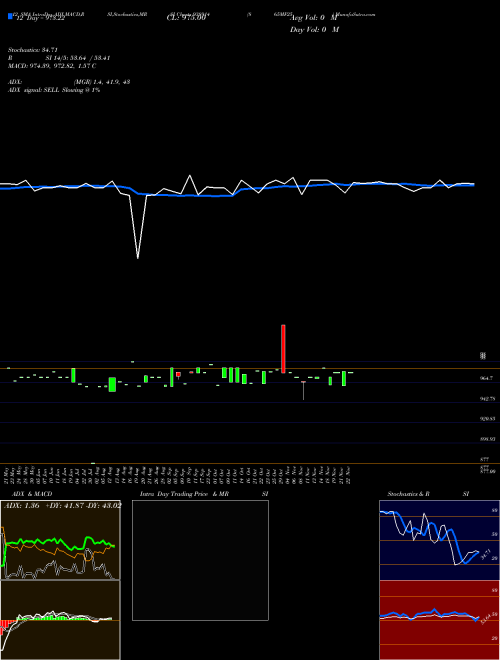Select the '12 Day' moving average label
The width and height of the screenshot is (500, 660).
(39, 19)
